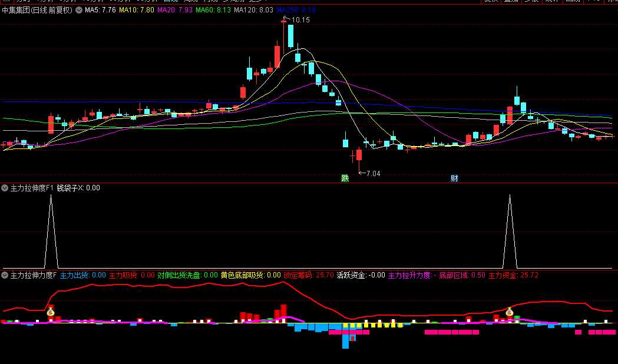618x364 pixels.
Task: Click the green 对倒出货洗盘: 0.00 value
Action: coord(187,275)
